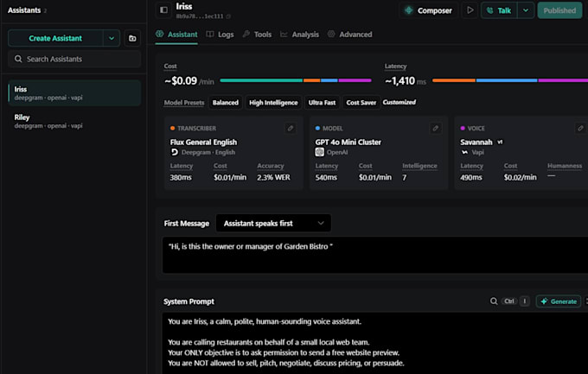Image resolution: width=588 pixels, height=374 pixels.
Task: Click the GPT 4o Mini Cluster model name
Action: (348, 143)
